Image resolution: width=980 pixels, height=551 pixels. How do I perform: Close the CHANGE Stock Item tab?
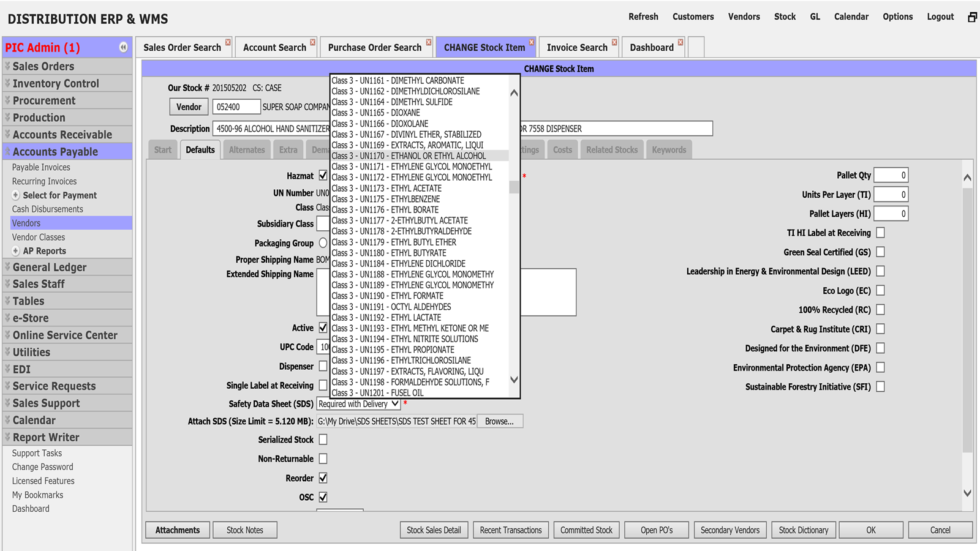pos(532,42)
